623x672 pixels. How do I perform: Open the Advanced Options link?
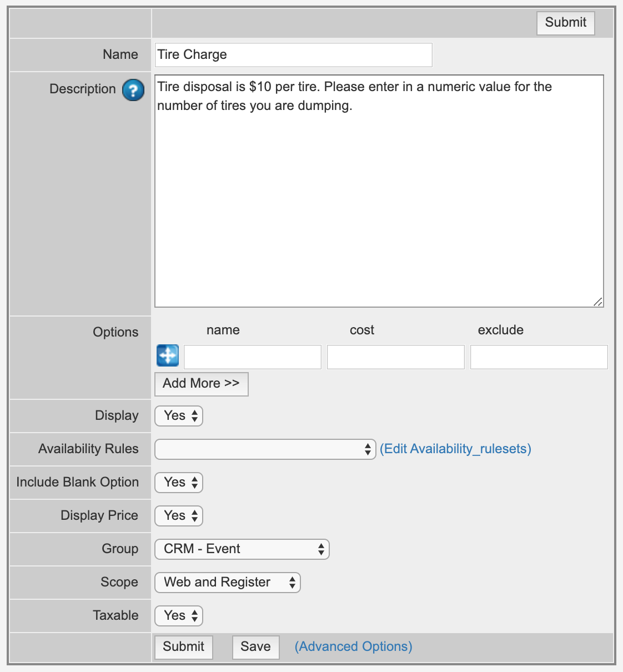pos(353,647)
